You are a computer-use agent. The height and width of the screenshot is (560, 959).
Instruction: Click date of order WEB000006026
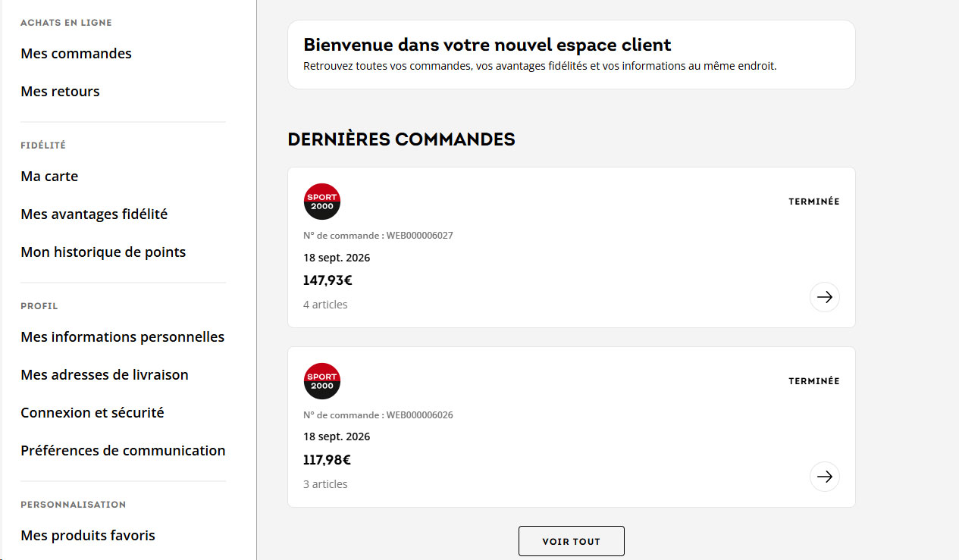point(337,436)
